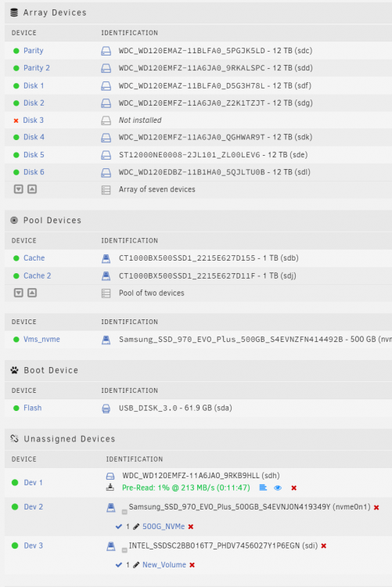Remove the Samsung nvme0n1 device red X
Screen dimensions: 392x587
tap(376, 507)
